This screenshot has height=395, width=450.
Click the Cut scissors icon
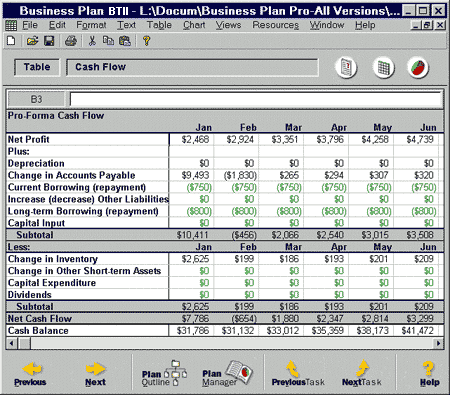click(x=92, y=41)
